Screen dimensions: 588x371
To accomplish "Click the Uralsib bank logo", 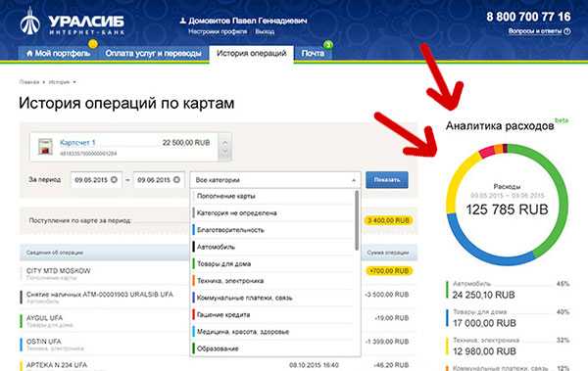I will point(72,23).
